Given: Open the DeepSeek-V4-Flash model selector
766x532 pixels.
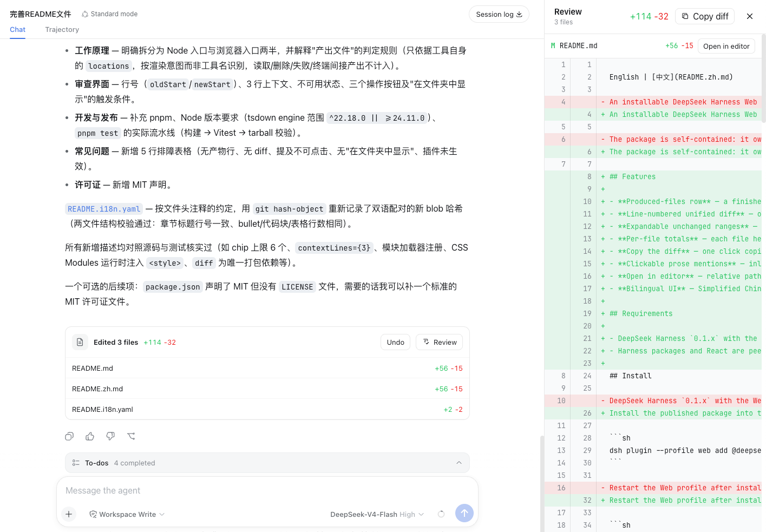Looking at the screenshot, I should click(x=377, y=514).
